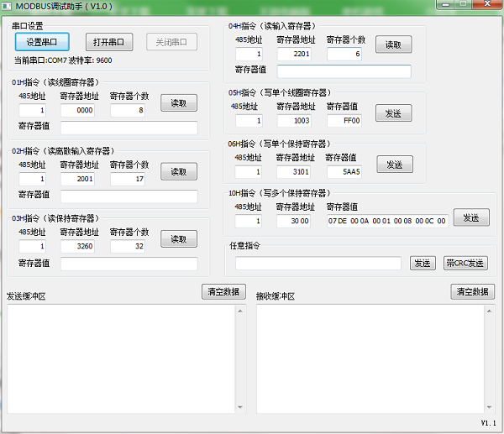Select the 02H register count field 17
Viewport: 504px width, 434px height.
(128, 179)
